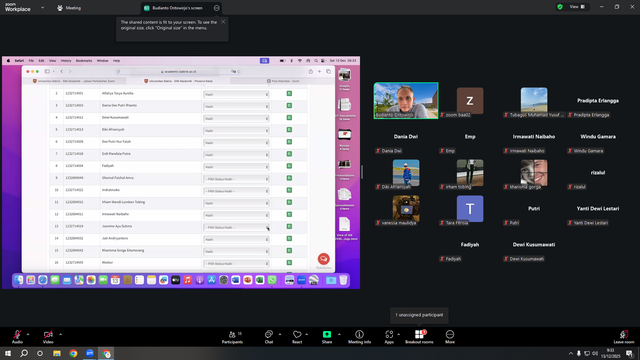Expand audio options caret next to Audio
The width and height of the screenshot is (640, 360).
pos(28,334)
